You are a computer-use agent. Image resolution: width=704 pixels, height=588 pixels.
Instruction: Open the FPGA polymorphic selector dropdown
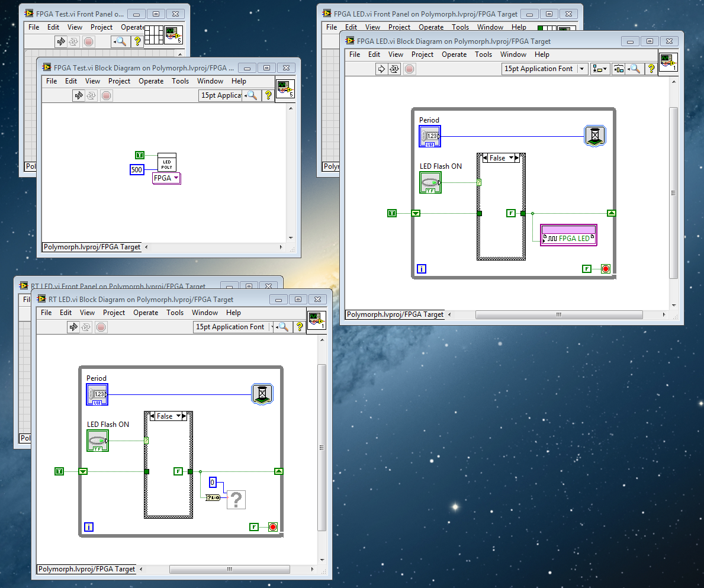point(166,178)
